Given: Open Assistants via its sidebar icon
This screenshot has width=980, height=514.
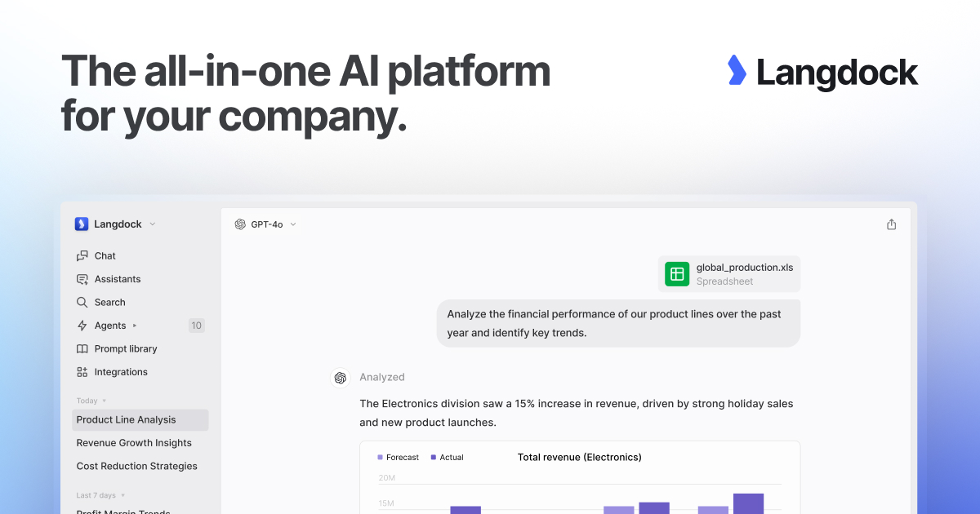Looking at the screenshot, I should tap(82, 279).
